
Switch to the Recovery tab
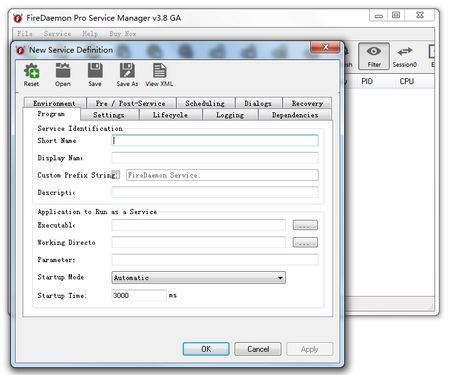pyautogui.click(x=307, y=103)
